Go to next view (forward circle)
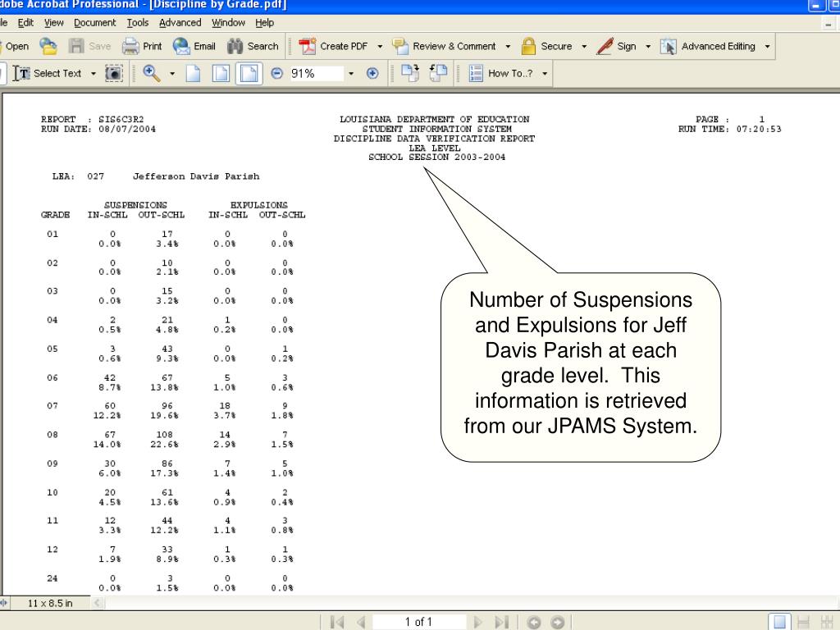Screen dimensions: 840x630 click(x=558, y=622)
